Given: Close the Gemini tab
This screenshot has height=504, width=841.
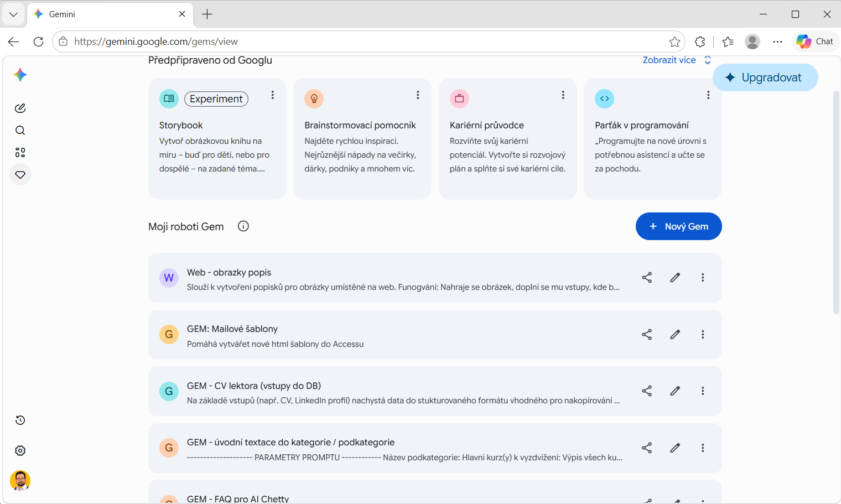Looking at the screenshot, I should [182, 14].
